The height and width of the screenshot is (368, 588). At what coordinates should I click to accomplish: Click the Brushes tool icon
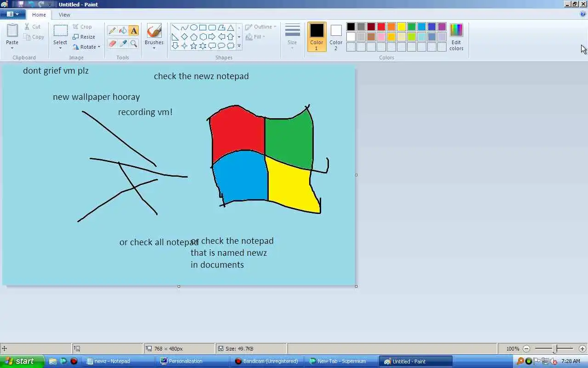tap(154, 31)
